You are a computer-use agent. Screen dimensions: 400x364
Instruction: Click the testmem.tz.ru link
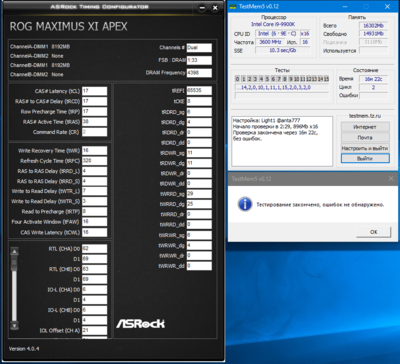coord(365,116)
